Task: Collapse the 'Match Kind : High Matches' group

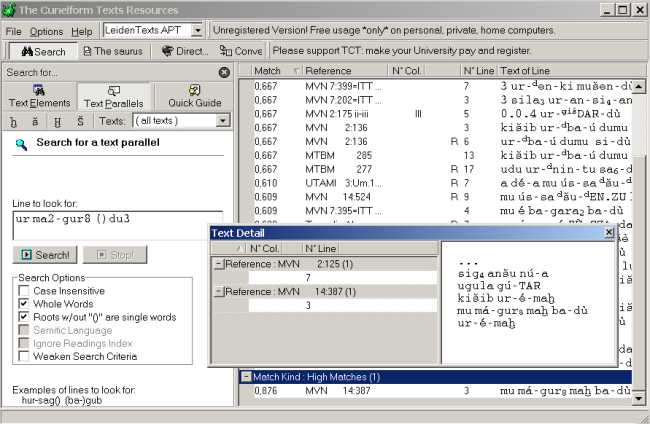Action: 245,377
